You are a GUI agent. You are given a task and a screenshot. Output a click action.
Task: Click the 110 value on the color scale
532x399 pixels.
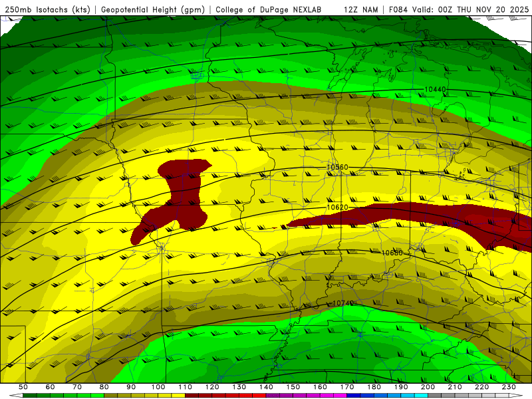[x=186, y=387]
